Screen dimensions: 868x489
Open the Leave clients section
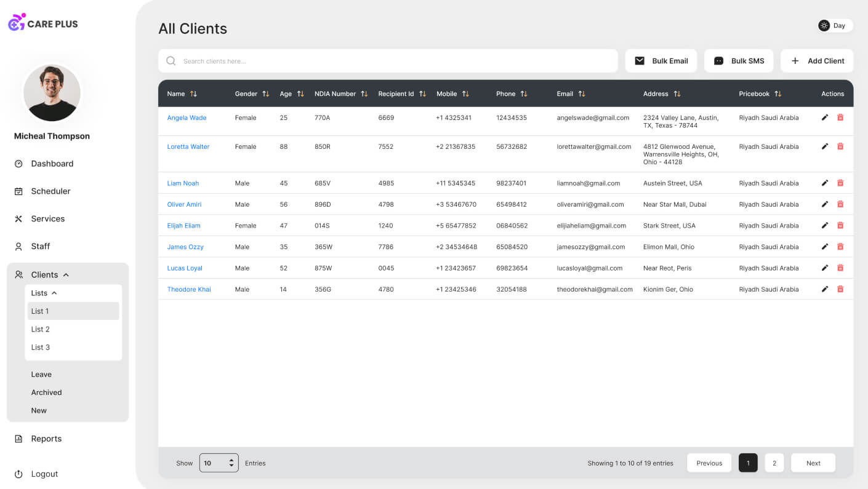point(41,374)
